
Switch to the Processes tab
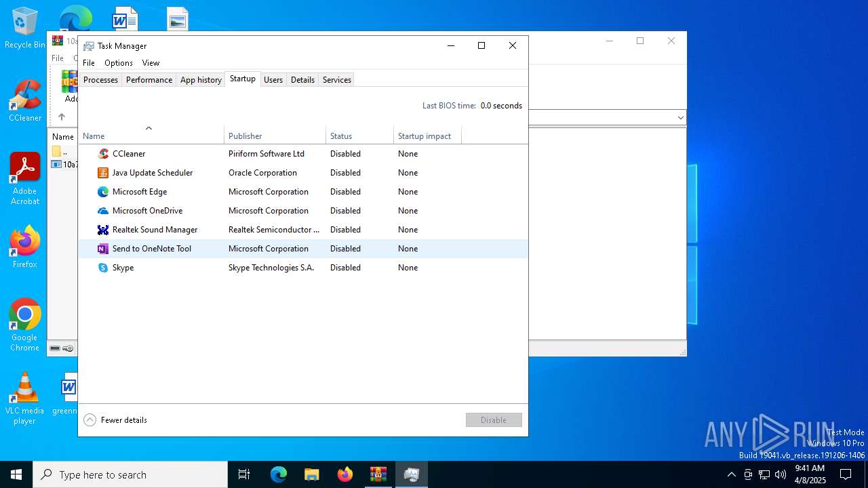click(x=100, y=80)
